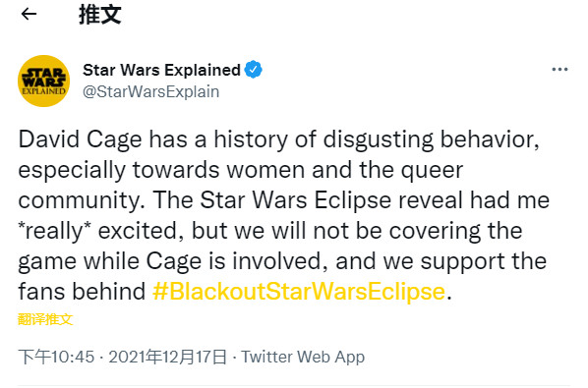Click the phrase Star Wars Eclipse reveal

(331, 200)
